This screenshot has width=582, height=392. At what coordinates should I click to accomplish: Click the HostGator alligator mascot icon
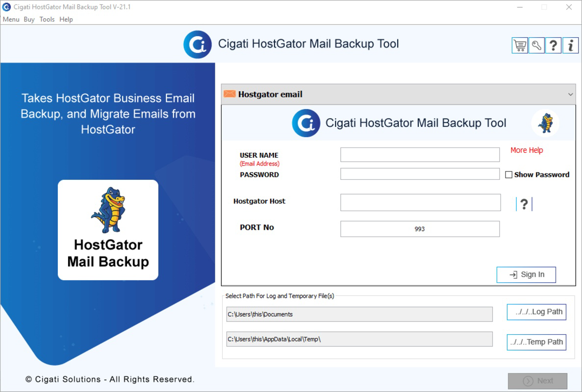[x=545, y=123]
